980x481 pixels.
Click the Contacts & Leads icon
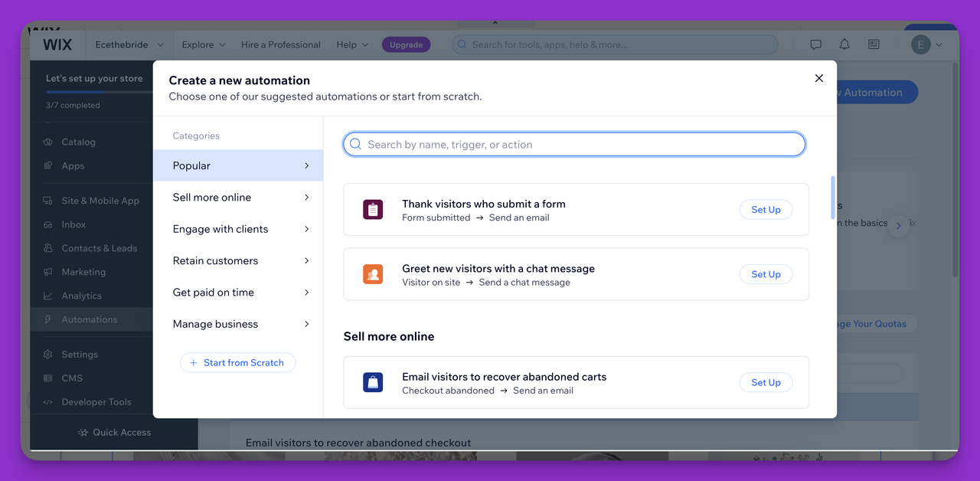(47, 248)
